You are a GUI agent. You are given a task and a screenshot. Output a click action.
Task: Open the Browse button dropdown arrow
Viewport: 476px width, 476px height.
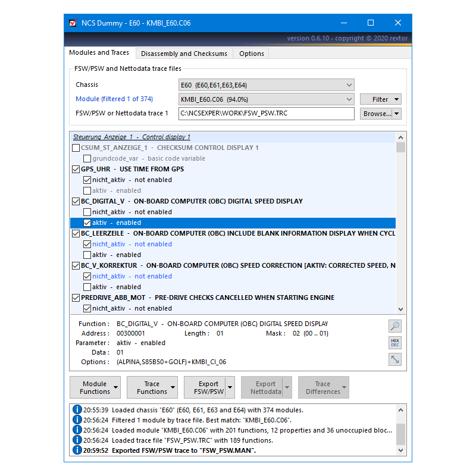pos(396,114)
